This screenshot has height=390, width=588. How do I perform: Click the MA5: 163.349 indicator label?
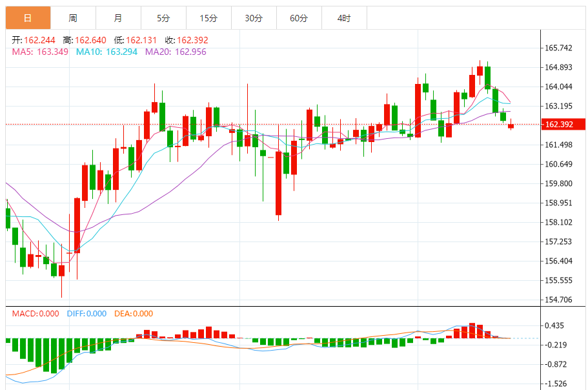pyautogui.click(x=40, y=52)
